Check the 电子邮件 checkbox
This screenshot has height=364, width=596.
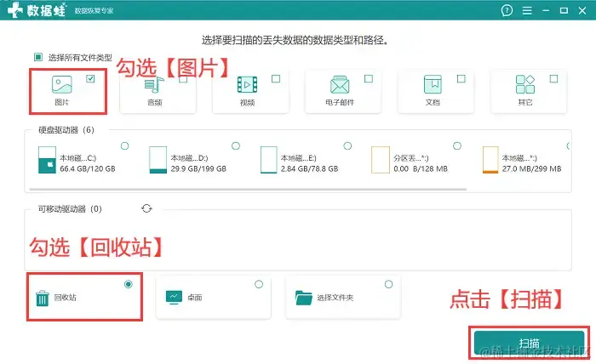[x=369, y=78]
